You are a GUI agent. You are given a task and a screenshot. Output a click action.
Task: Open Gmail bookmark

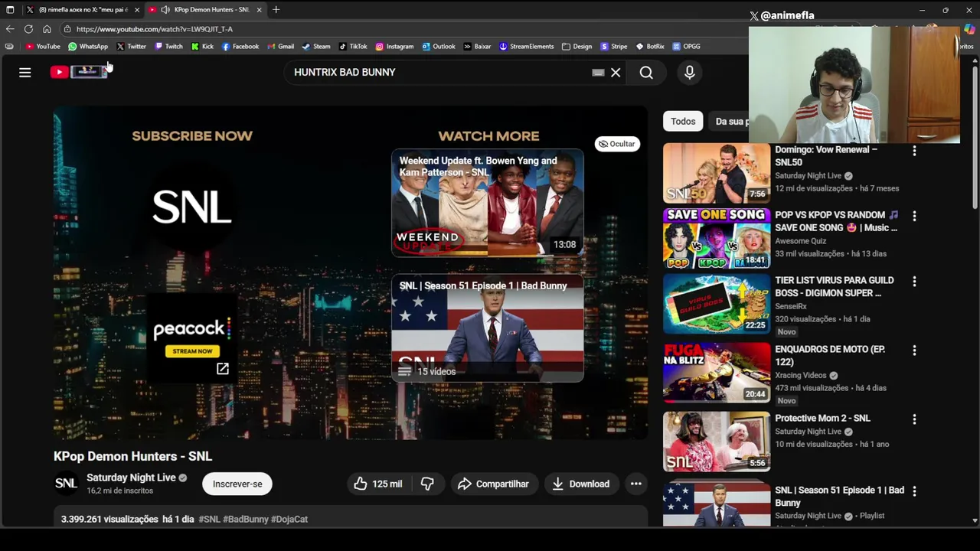(x=280, y=47)
